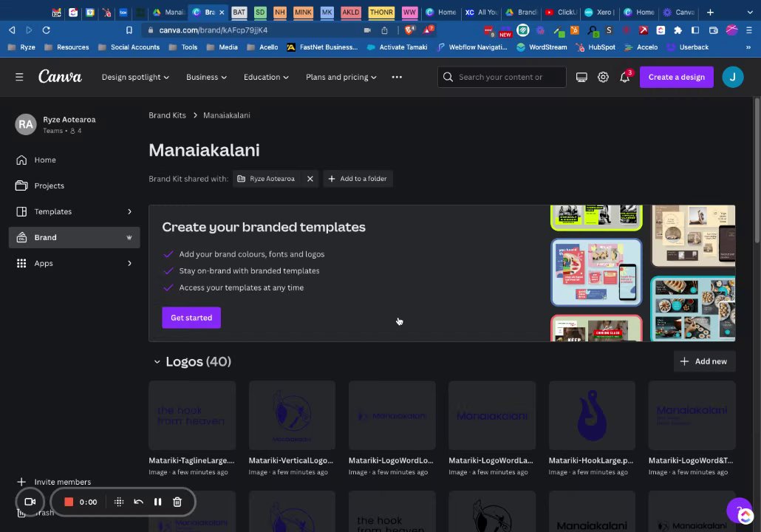Viewport: 761px width, 532px height.
Task: Expand Business menu
Action: click(x=206, y=77)
